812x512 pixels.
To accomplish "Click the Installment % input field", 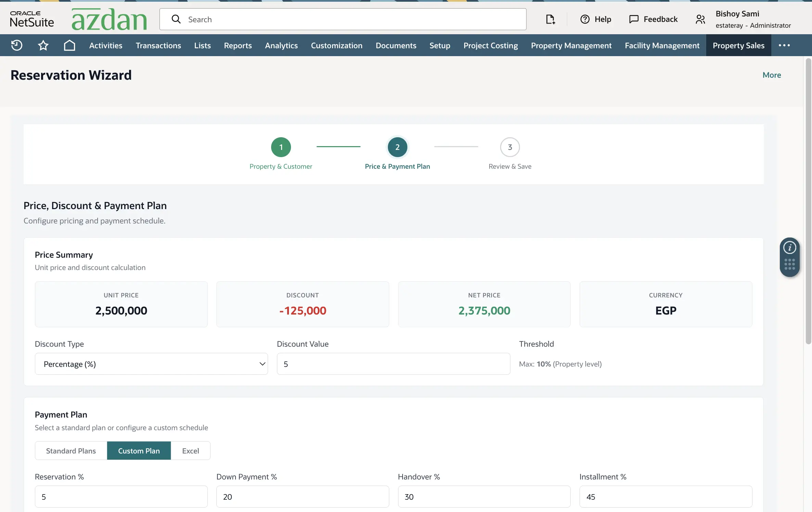I will coord(665,497).
